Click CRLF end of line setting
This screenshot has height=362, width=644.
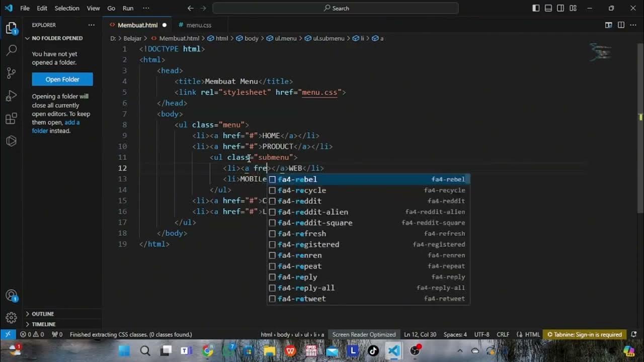pyautogui.click(x=503, y=334)
